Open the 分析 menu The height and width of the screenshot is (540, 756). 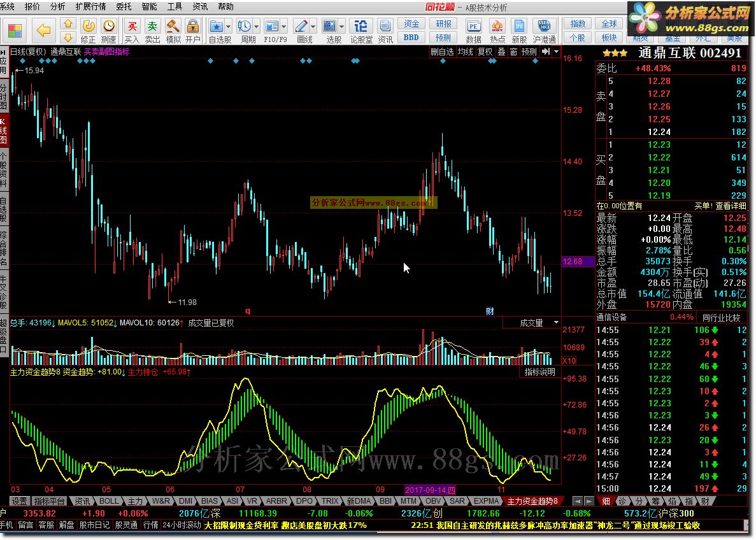[57, 6]
